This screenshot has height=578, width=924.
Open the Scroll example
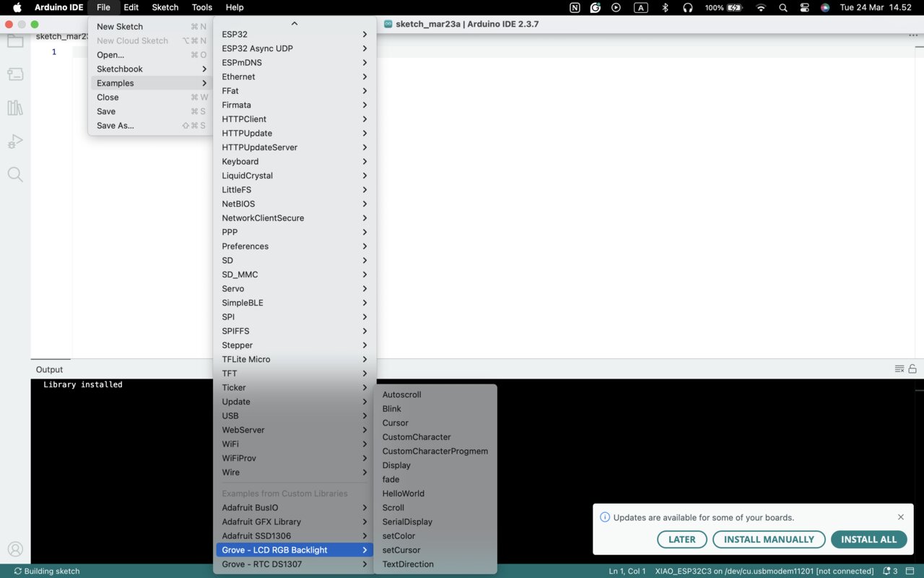pos(435,508)
